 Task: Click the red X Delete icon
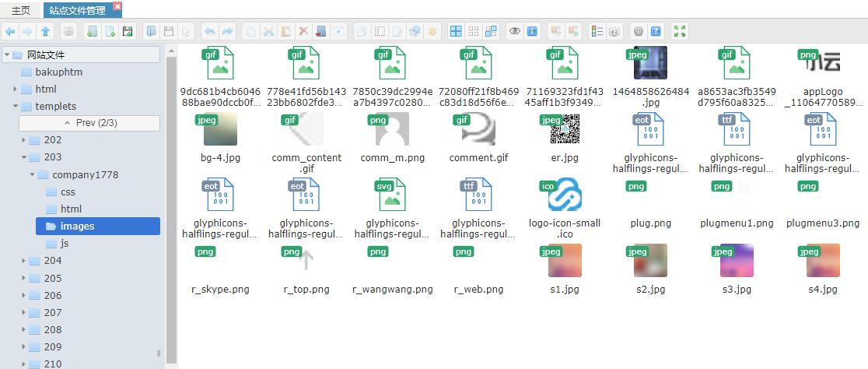pos(303,32)
